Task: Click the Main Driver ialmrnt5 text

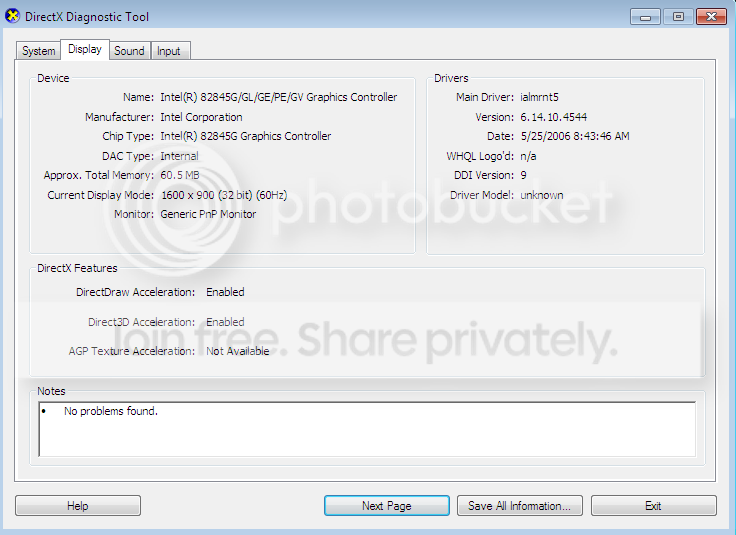Action: (539, 97)
